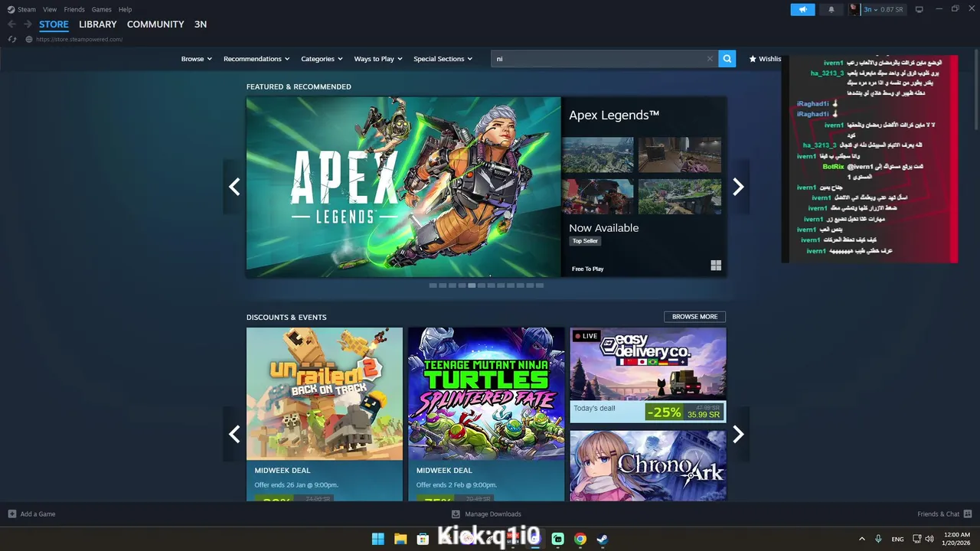Open the volume tray icon
Screen dimensions: 980x551
[x=929, y=539]
